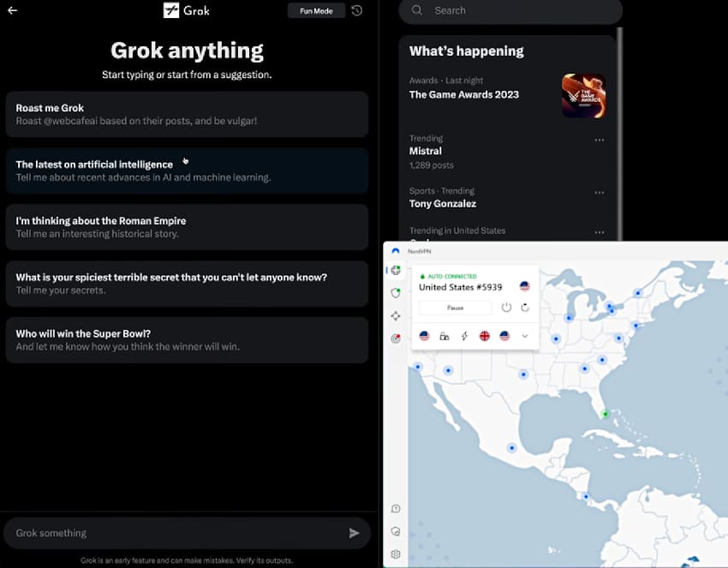The height and width of the screenshot is (568, 728).
Task: Open The Game Awards 2023 trend
Action: pos(464,95)
